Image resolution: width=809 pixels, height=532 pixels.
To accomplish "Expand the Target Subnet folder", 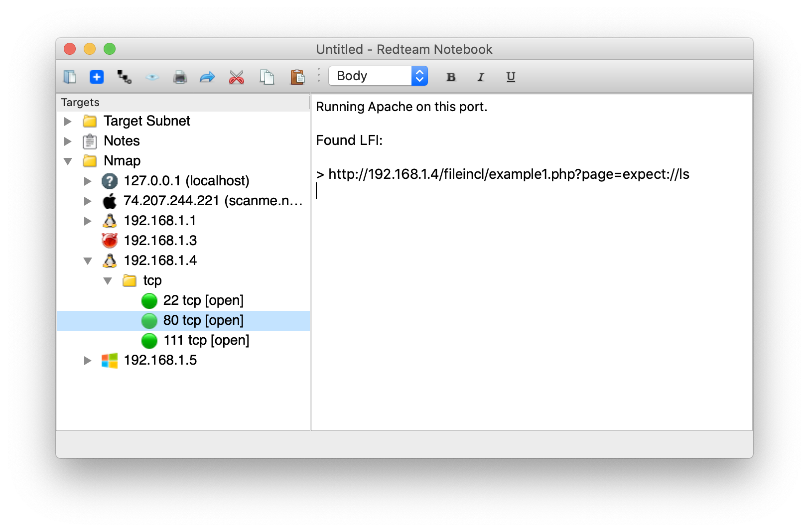I will [68, 121].
